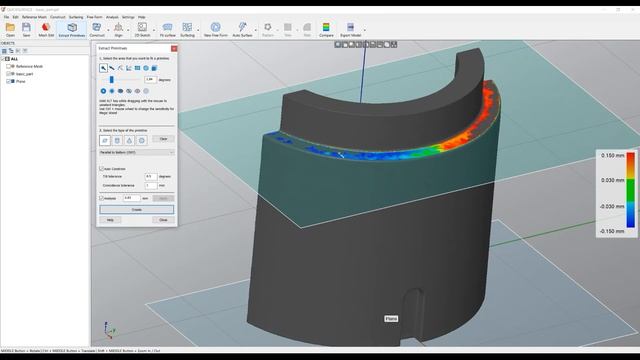Viewport: 640px width, 360px height.
Task: Expand the Auto Surface dropdown arrow
Action: 256,30
